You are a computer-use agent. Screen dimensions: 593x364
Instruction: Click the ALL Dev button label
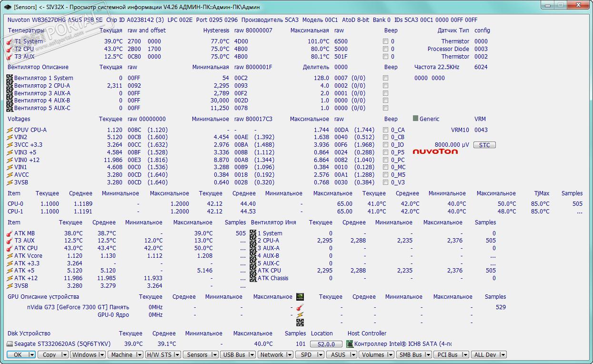pos(485,355)
